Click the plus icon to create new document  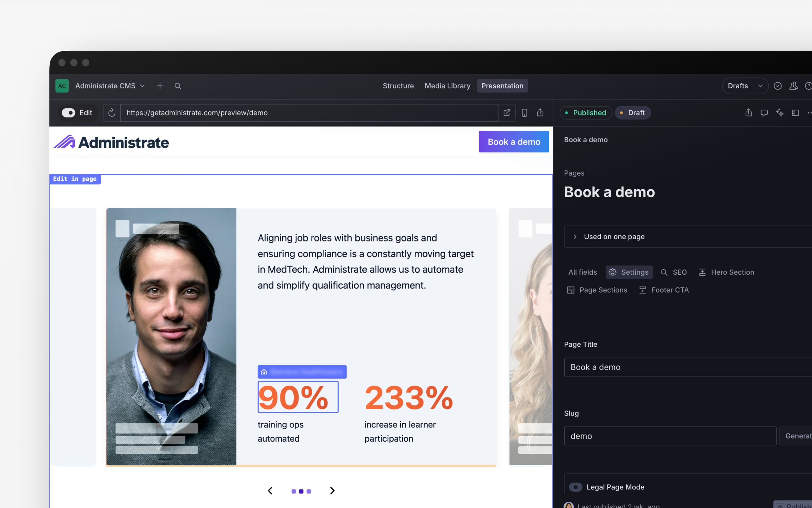tap(160, 86)
